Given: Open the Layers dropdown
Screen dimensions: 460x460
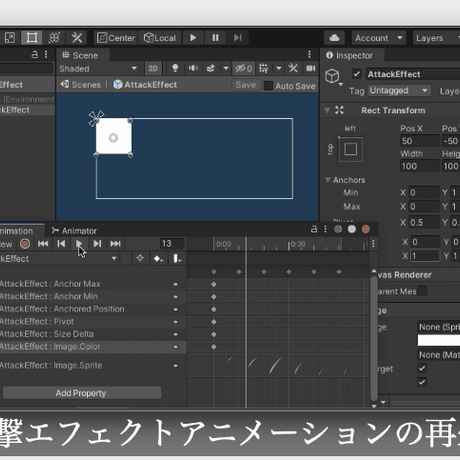Looking at the screenshot, I should [436, 38].
